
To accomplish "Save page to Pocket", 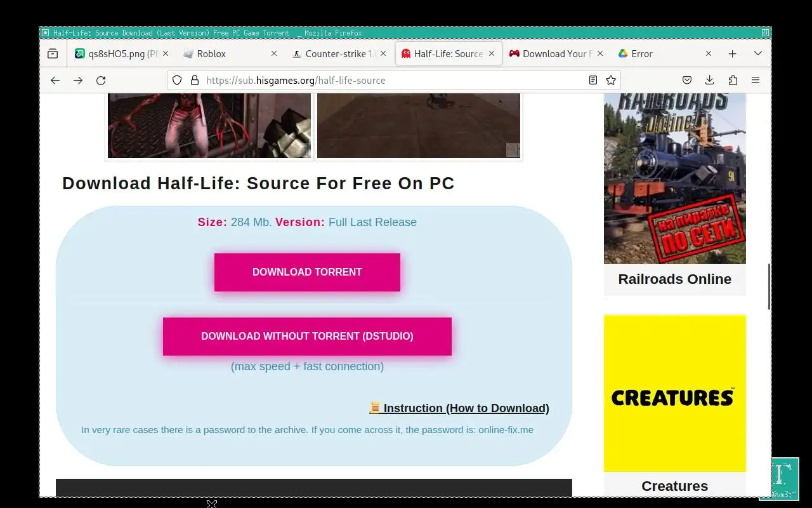I will 687,80.
